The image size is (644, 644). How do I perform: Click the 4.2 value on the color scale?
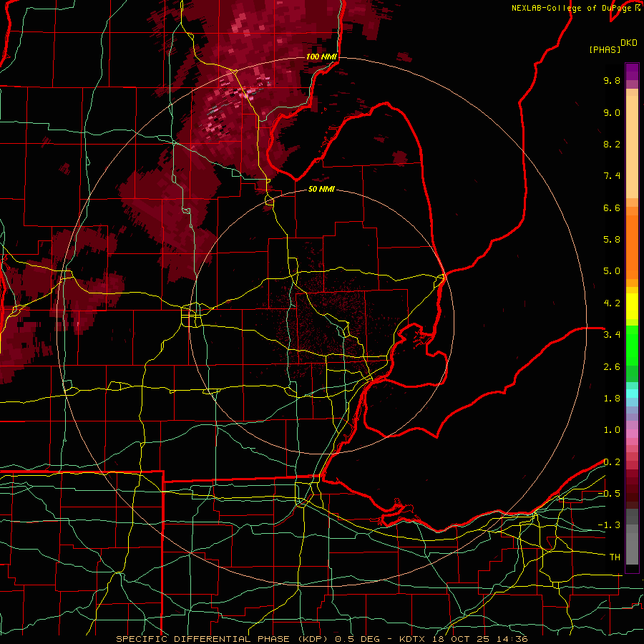coord(612,303)
